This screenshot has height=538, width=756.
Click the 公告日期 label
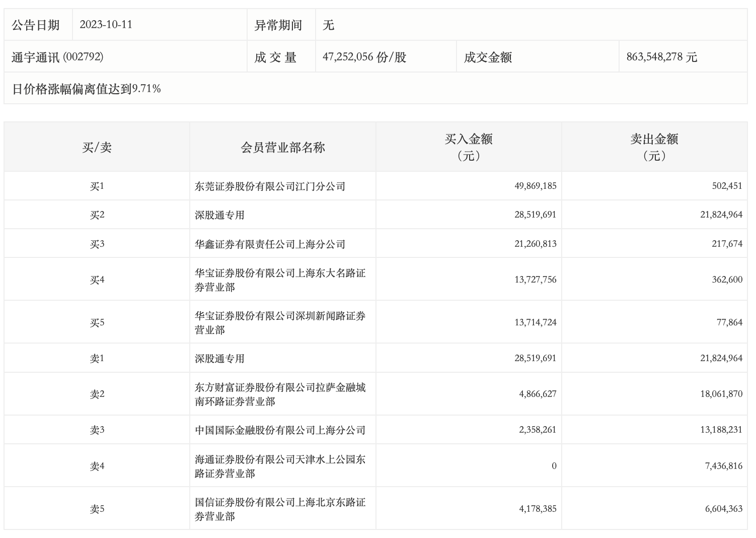point(36,25)
